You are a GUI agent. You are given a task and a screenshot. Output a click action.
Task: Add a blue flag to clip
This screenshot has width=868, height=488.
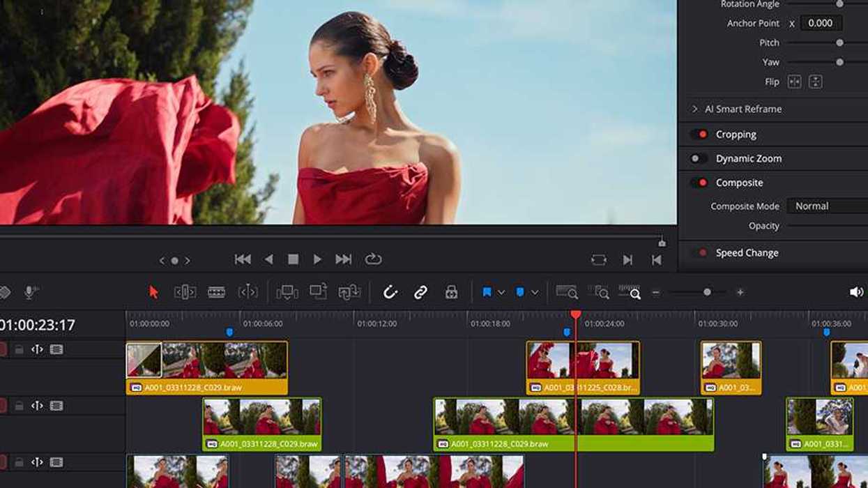(487, 292)
